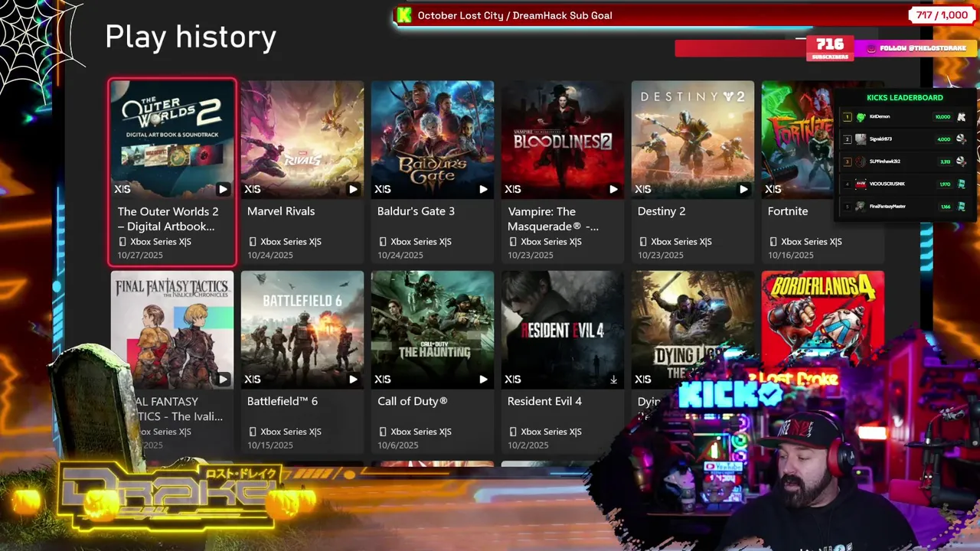Click the Instagram icon beside Follow @TheLostDrake
This screenshot has height=551, width=980.
click(x=871, y=48)
